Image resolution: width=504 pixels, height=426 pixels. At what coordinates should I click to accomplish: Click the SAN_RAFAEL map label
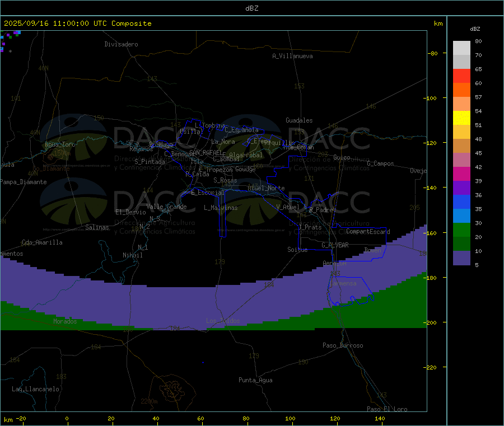[x=206, y=152]
